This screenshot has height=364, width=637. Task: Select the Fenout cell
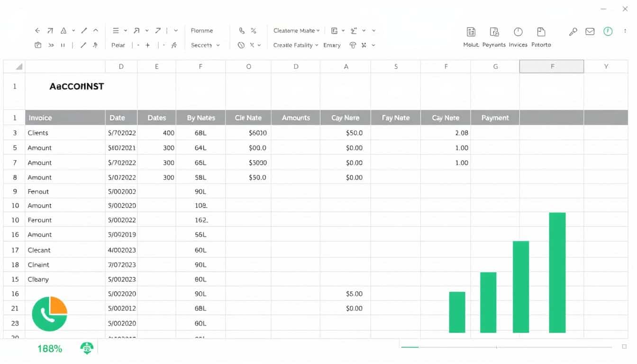pos(65,191)
